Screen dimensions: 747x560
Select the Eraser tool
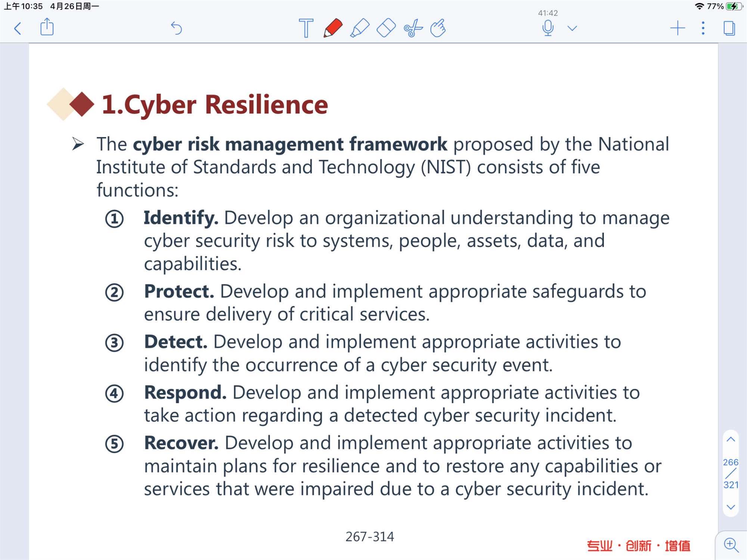[386, 28]
